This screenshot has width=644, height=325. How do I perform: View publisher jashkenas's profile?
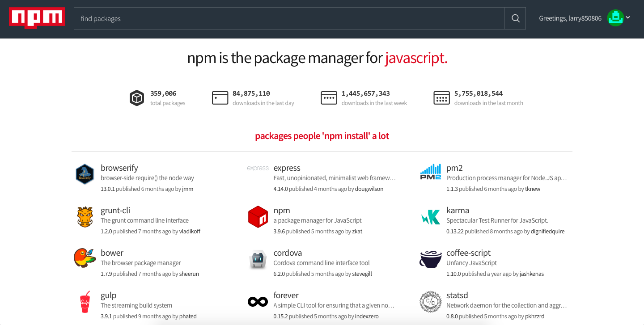[x=532, y=274]
